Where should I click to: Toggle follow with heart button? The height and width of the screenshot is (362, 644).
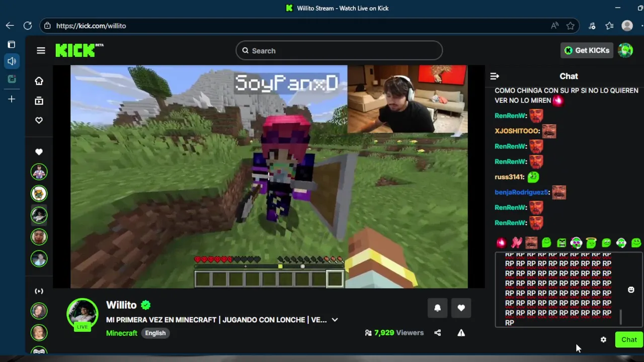click(x=461, y=308)
